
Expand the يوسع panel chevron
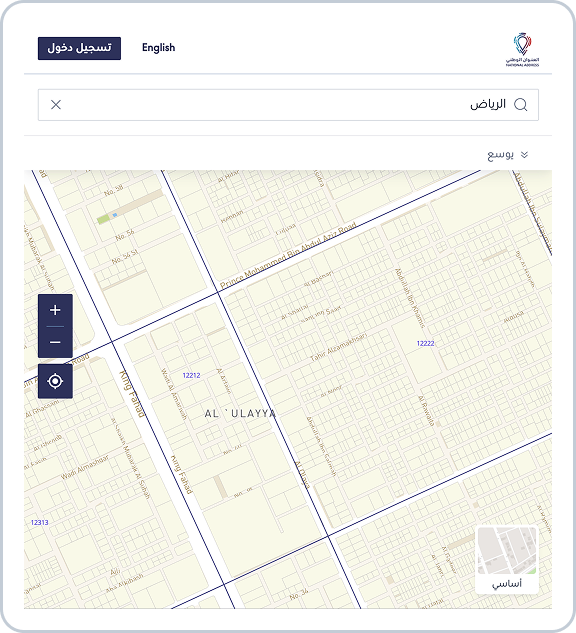pyautogui.click(x=524, y=155)
